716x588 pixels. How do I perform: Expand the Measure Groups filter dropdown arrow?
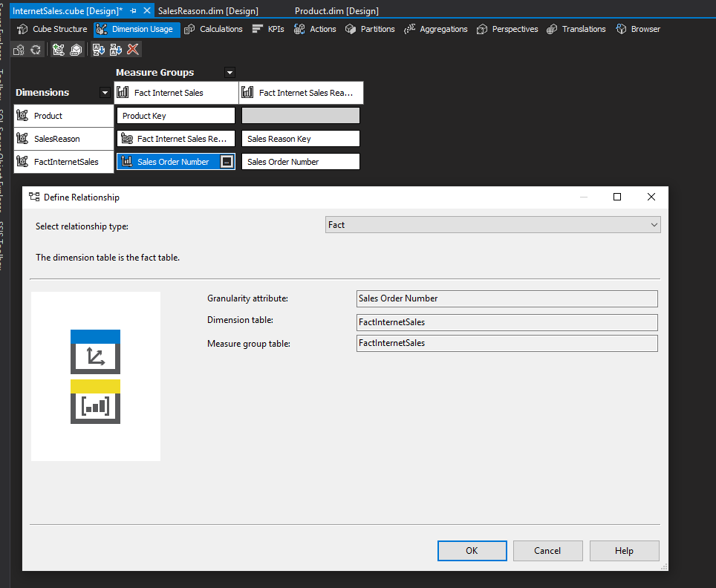point(230,73)
